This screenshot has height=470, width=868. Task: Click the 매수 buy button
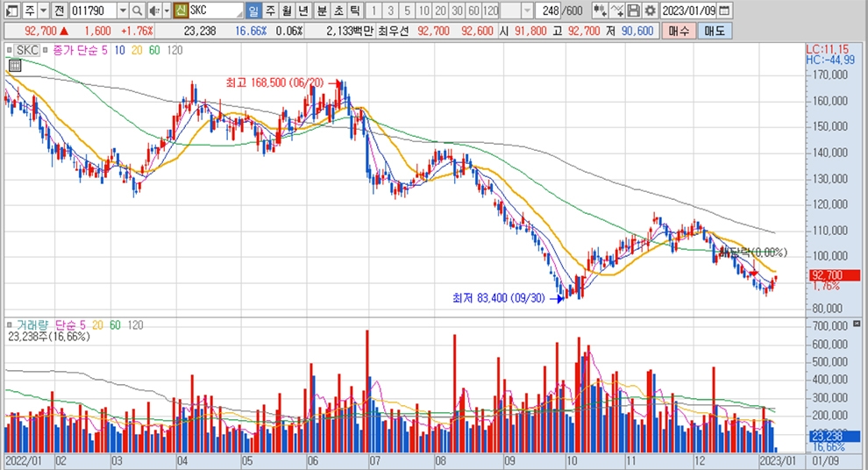pyautogui.click(x=679, y=31)
